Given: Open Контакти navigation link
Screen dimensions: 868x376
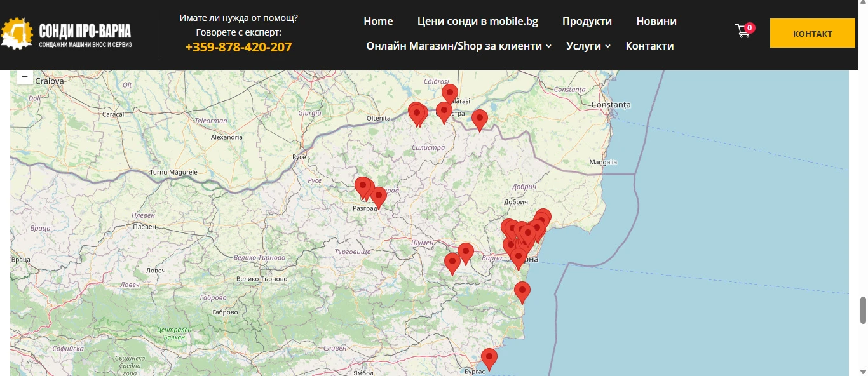Looking at the screenshot, I should 649,46.
